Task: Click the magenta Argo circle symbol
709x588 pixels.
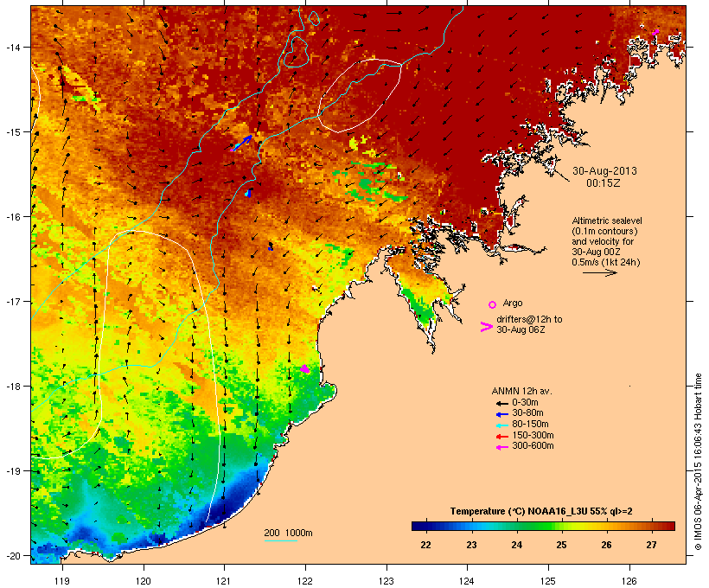Action: point(493,304)
